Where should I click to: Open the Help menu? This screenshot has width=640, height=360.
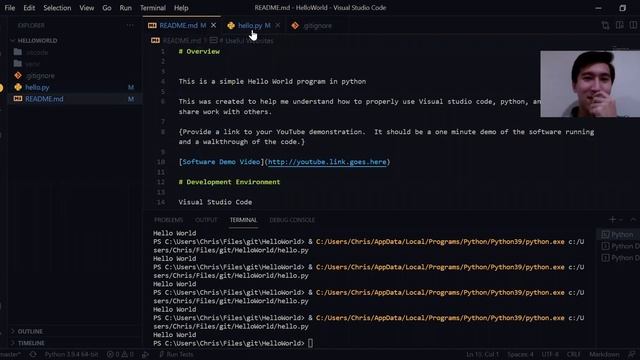pos(181,8)
